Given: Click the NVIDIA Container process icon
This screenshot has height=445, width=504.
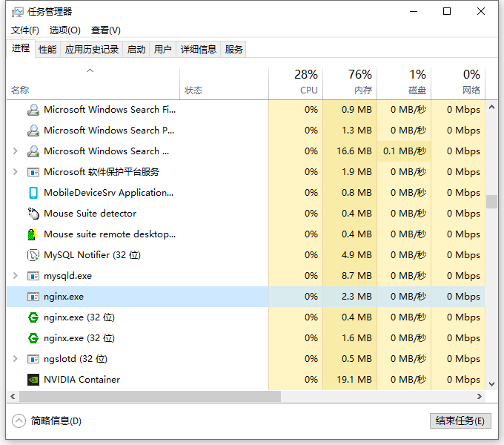Looking at the screenshot, I should [33, 380].
